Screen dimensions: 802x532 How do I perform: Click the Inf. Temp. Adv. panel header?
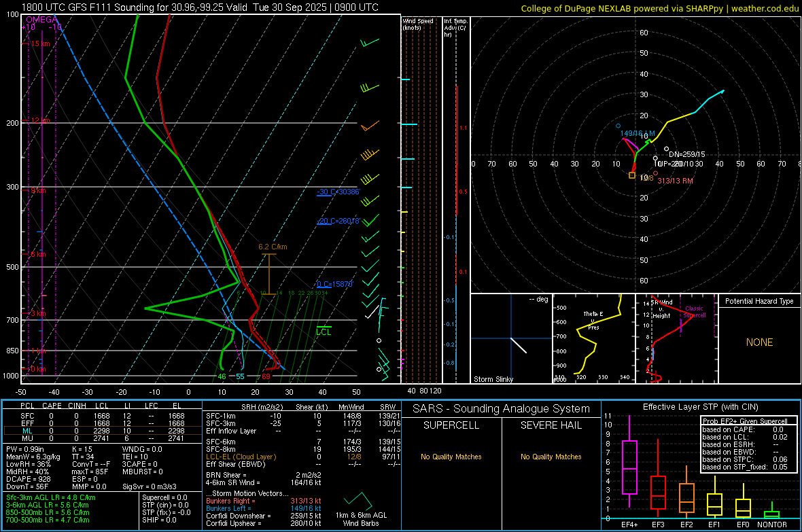click(x=455, y=28)
